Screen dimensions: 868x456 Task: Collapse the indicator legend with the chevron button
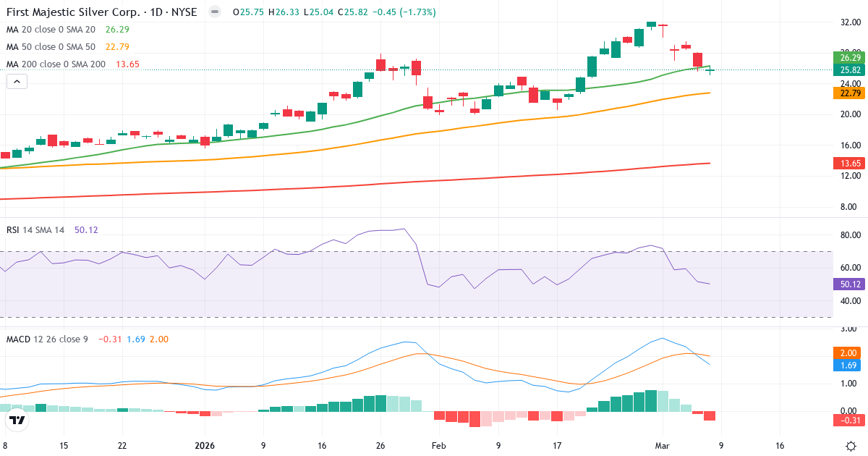(x=16, y=81)
